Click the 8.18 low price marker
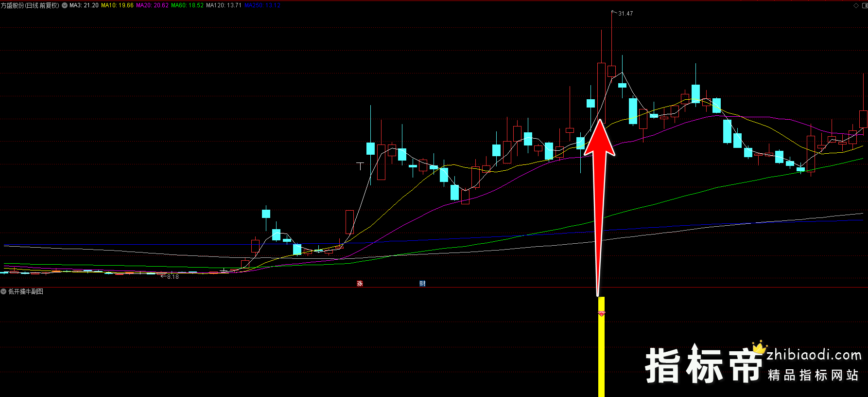Image resolution: width=868 pixels, height=397 pixels. pyautogui.click(x=173, y=276)
